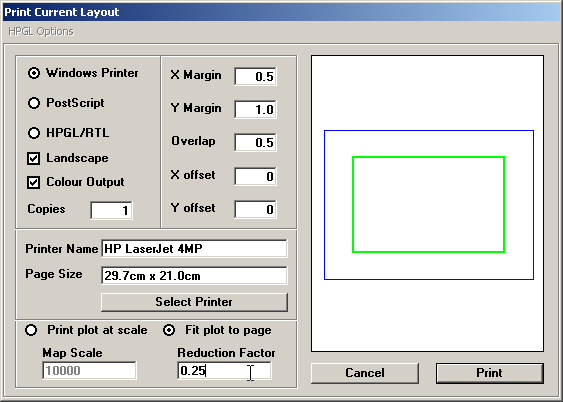Screen dimensions: 563x402
Task: Cancel the print layout dialog
Action: coord(365,373)
